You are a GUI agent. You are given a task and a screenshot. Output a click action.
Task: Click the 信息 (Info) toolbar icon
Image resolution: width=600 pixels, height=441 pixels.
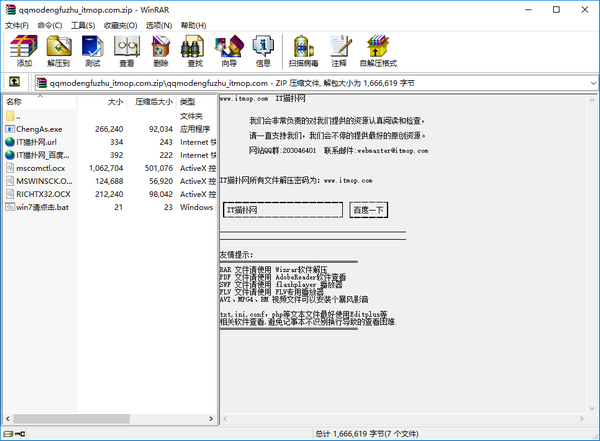263,51
